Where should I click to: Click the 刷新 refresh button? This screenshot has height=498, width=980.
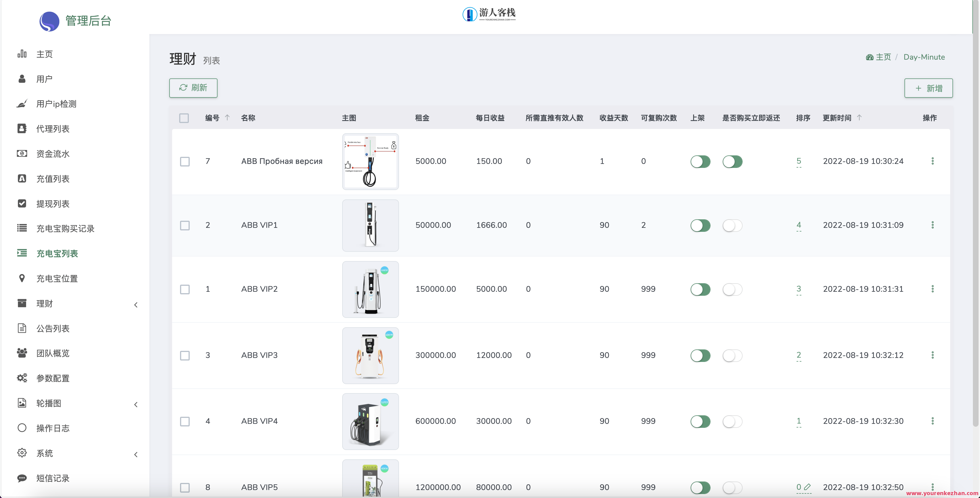(193, 87)
